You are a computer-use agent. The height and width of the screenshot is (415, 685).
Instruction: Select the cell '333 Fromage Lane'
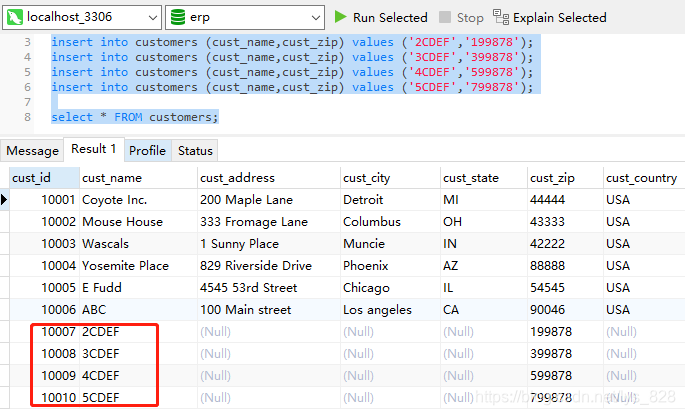pos(269,221)
